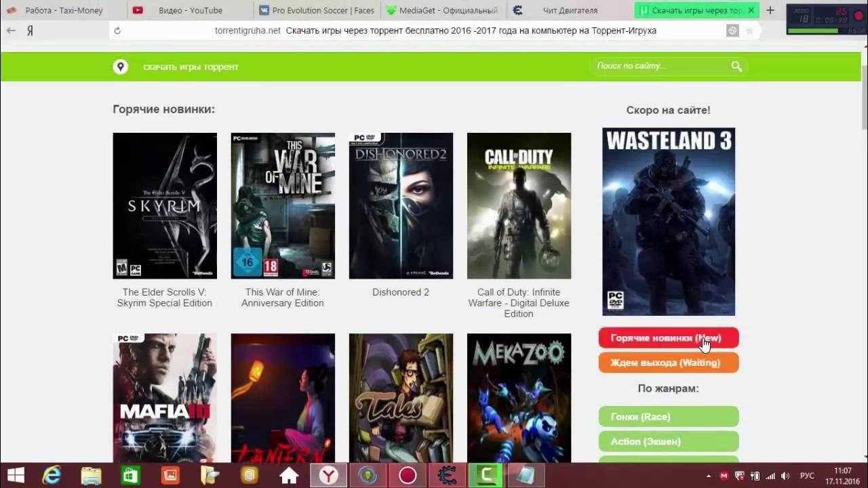Open the Windows Start menu
The image size is (868, 488).
coord(16,475)
